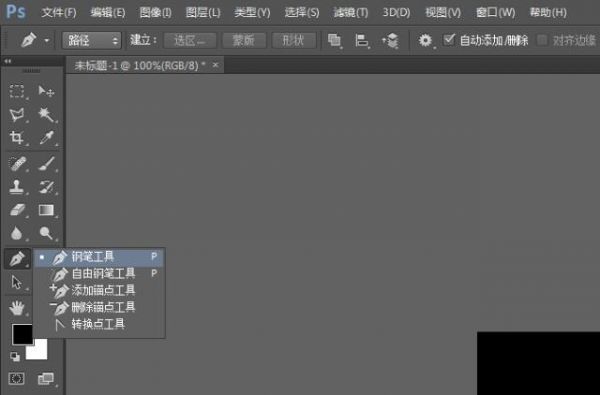Choose 转换点工具 in the flyout
The image size is (600, 395).
pyautogui.click(x=99, y=325)
